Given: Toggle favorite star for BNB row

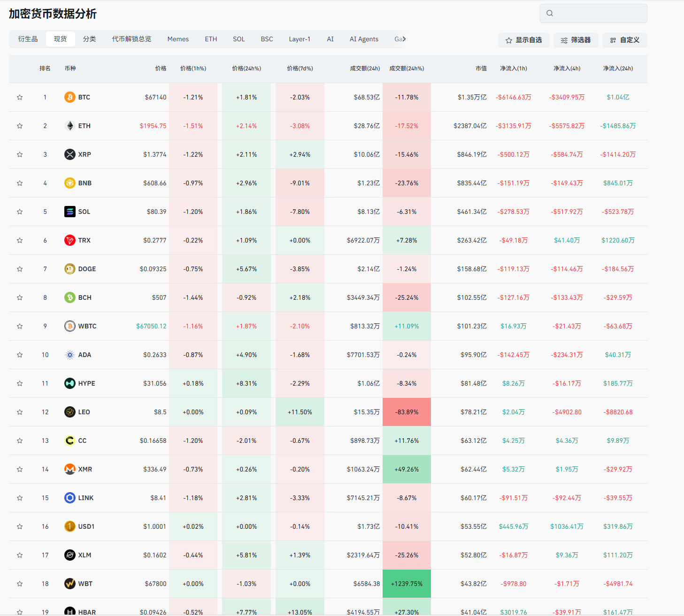Looking at the screenshot, I should 20,183.
